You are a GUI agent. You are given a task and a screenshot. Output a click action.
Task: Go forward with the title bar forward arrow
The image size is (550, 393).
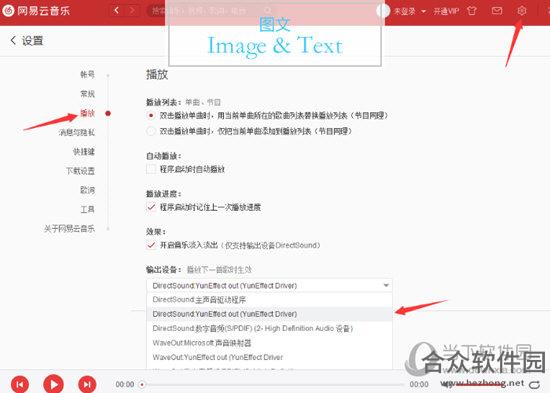(132, 11)
